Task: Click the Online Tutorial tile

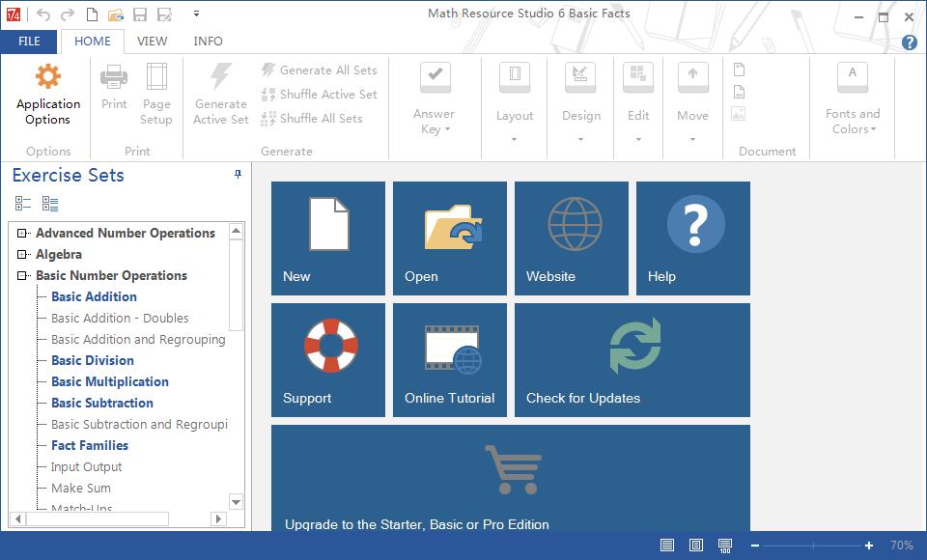Action: (x=450, y=360)
